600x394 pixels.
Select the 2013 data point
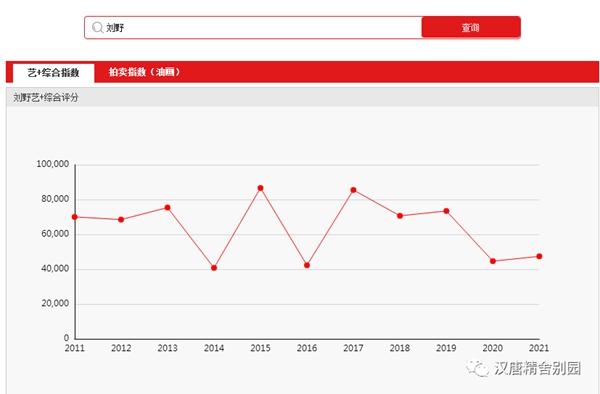click(168, 208)
